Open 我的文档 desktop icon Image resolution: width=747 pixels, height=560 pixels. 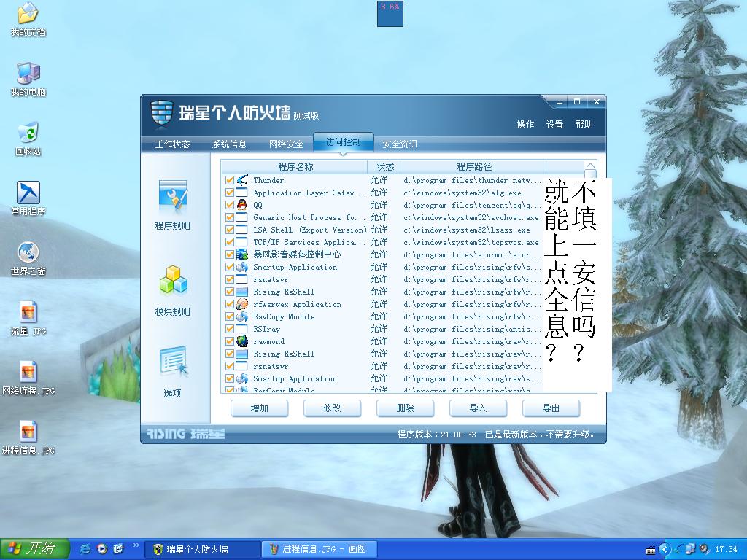(28, 20)
